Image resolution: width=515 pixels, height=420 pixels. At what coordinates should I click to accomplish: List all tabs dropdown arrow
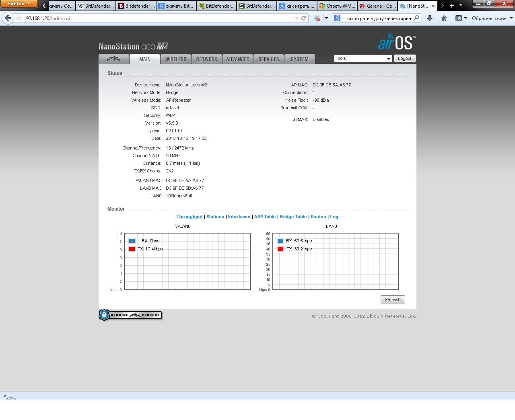pos(461,6)
